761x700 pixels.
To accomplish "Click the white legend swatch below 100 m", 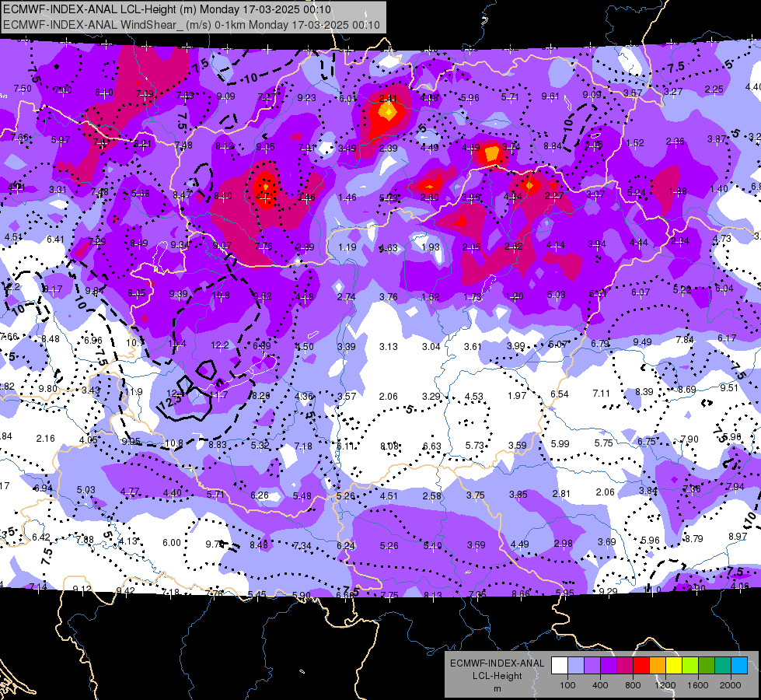I will coord(560,666).
